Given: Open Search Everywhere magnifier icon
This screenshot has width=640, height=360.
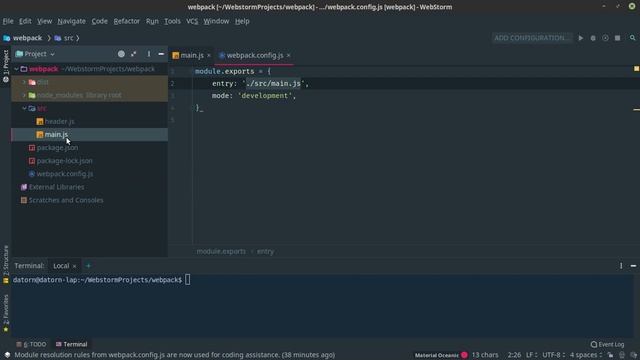Looking at the screenshot, I should tap(632, 38).
